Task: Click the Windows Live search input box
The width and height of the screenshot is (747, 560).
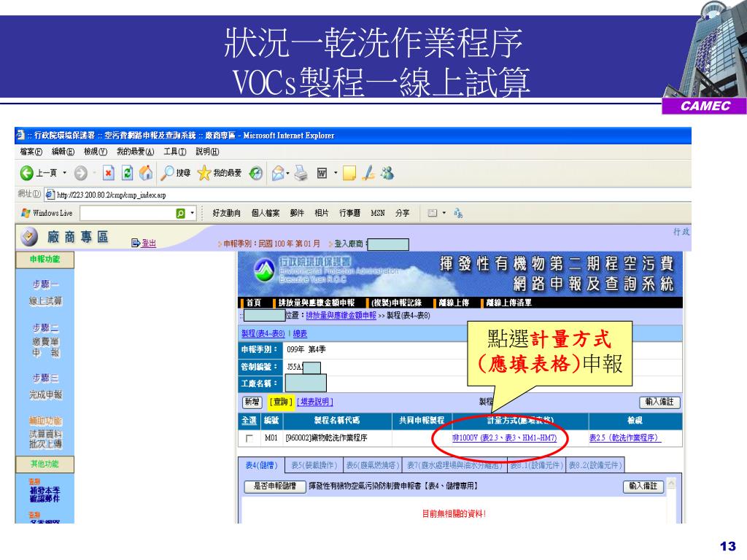Action: click(127, 214)
